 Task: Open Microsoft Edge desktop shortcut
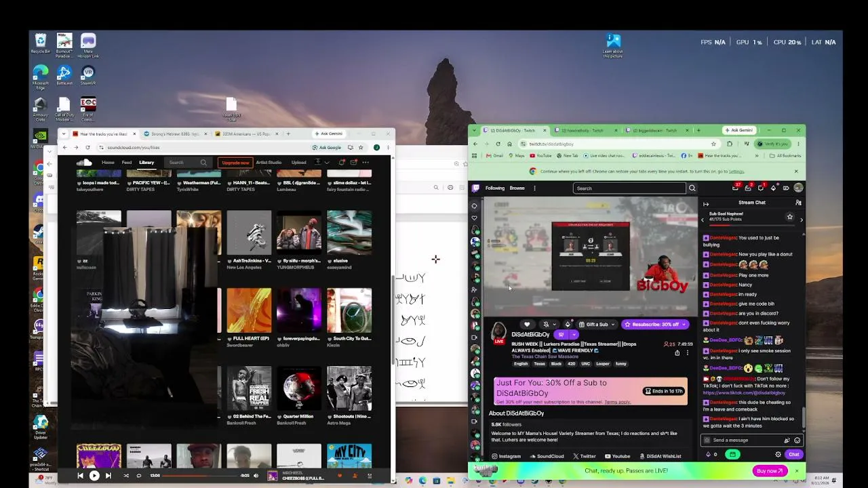tap(41, 76)
